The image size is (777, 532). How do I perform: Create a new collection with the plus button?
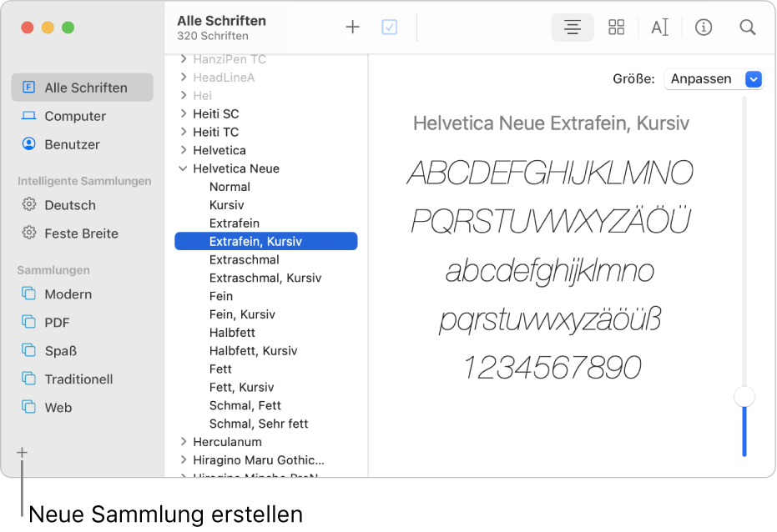21,452
